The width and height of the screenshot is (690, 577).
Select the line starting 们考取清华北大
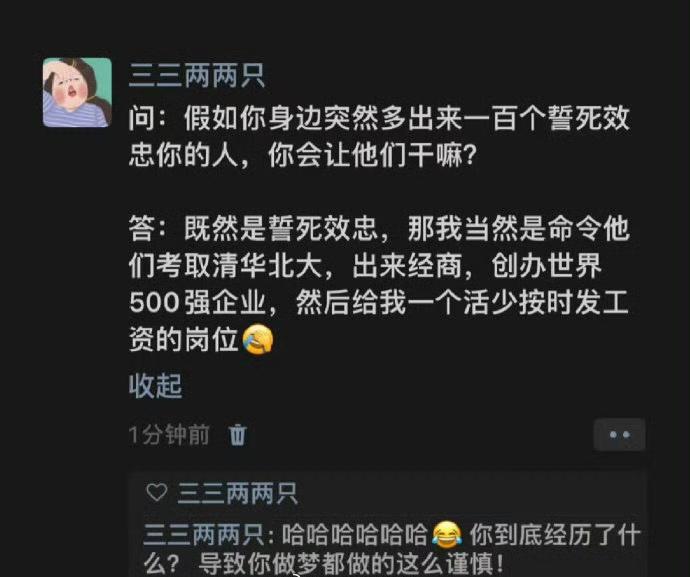click(x=365, y=265)
